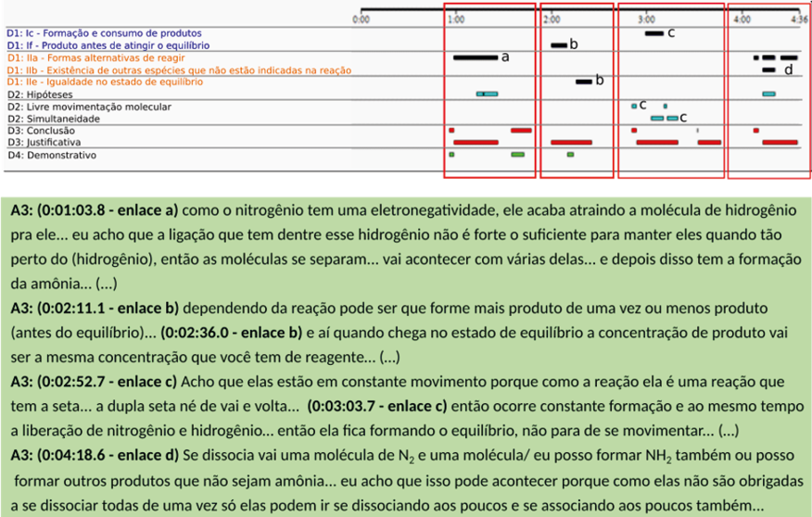This screenshot has height=517, width=812.
Task: Select the first green Demonstrativo bar near 1:00
Action: coord(451,155)
